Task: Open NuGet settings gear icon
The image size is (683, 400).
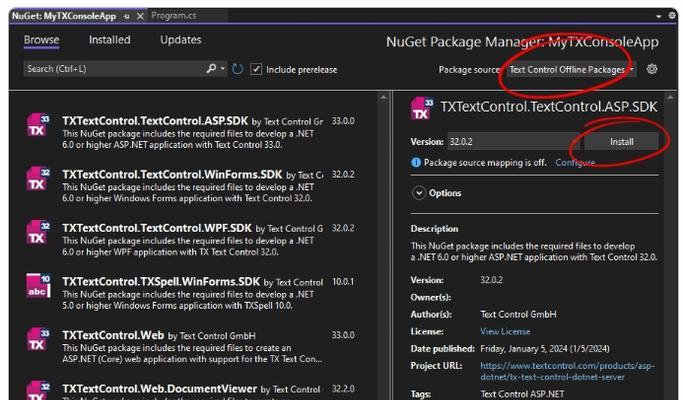Action: pos(652,69)
